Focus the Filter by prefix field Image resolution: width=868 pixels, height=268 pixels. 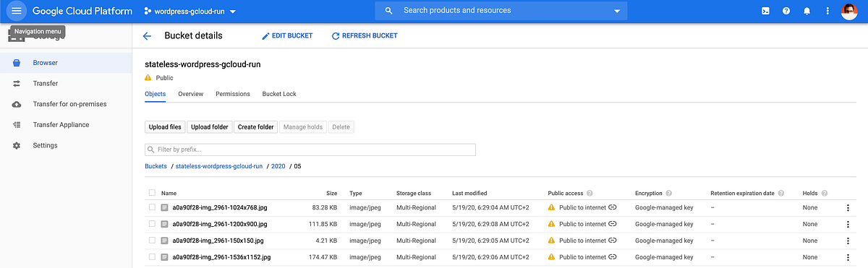point(310,150)
